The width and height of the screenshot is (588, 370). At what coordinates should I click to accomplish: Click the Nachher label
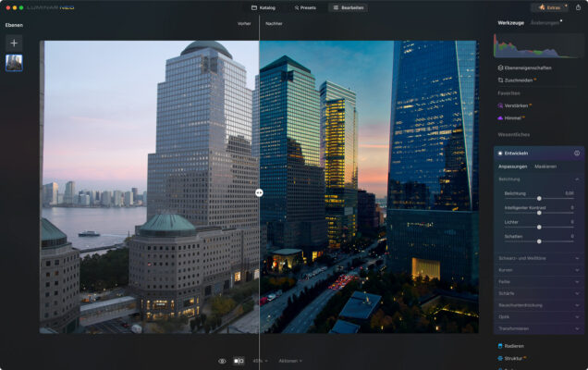point(274,24)
